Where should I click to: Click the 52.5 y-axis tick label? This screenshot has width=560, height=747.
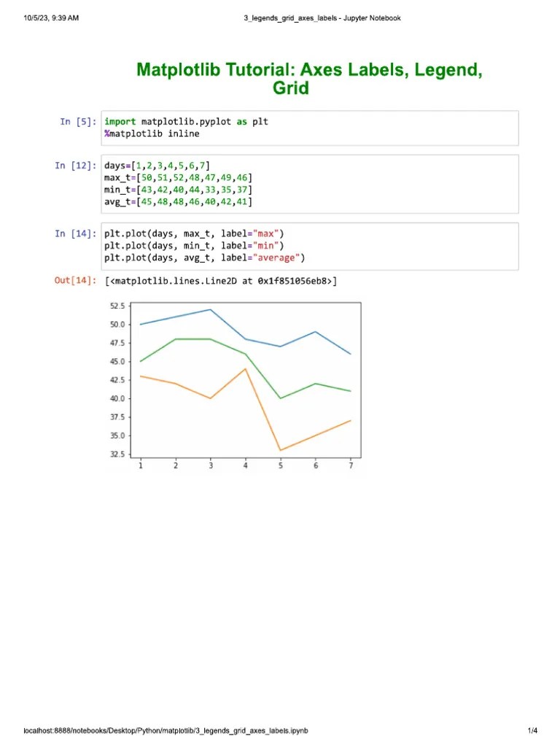117,306
